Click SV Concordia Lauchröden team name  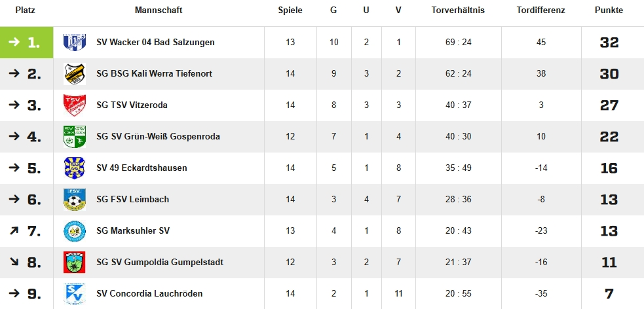pyautogui.click(x=149, y=294)
